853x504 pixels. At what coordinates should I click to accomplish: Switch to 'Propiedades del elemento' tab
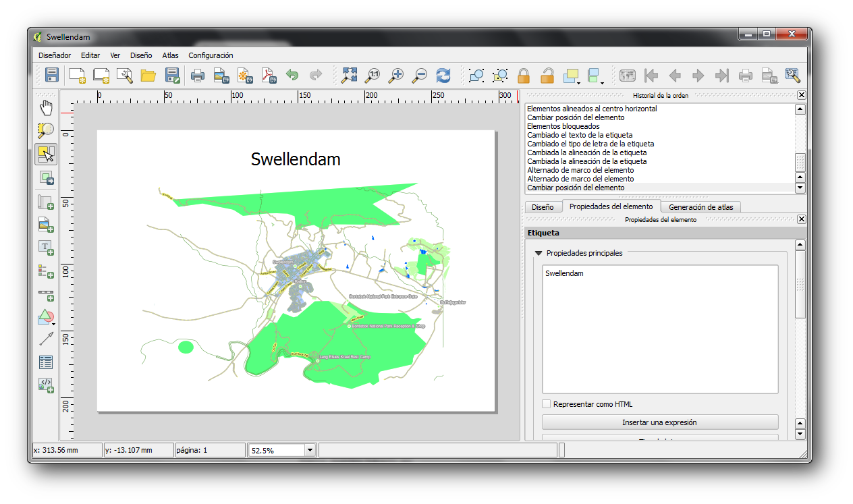click(611, 206)
